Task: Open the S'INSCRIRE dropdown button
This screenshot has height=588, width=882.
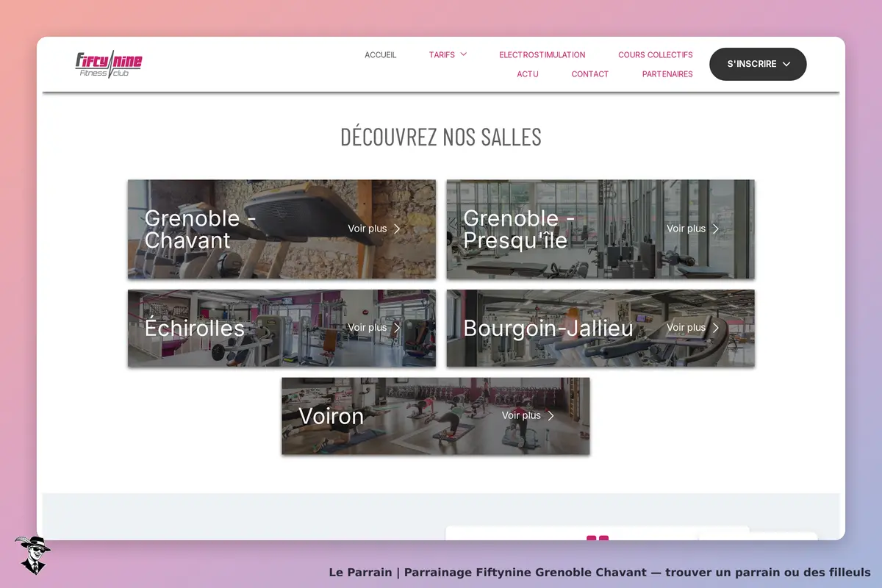Action: (x=758, y=64)
